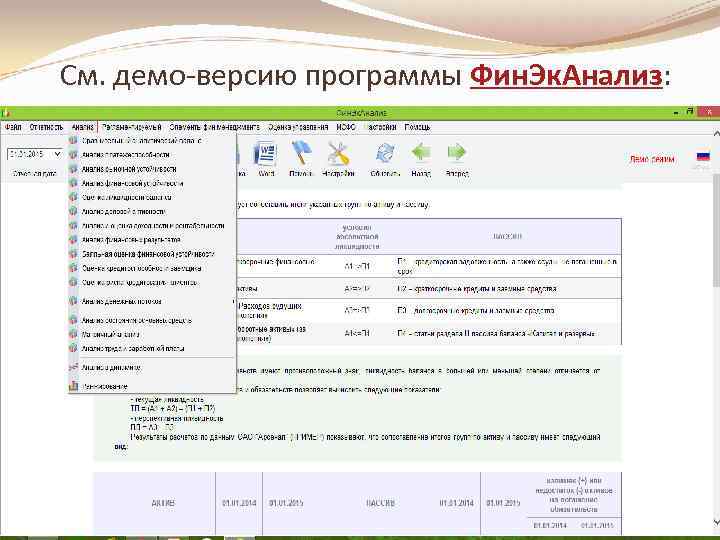Choose Анализ труда и заработной платы entry
Screen dimensions: 720x540
click(152, 349)
